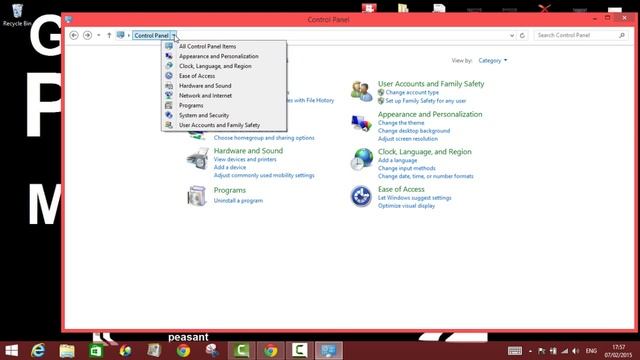Choose Appearance and Personalization in dropdown menu

pos(224,56)
